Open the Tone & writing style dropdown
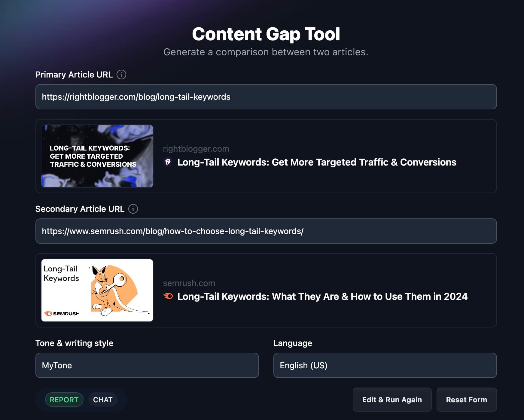This screenshot has width=524, height=420. 147,365
